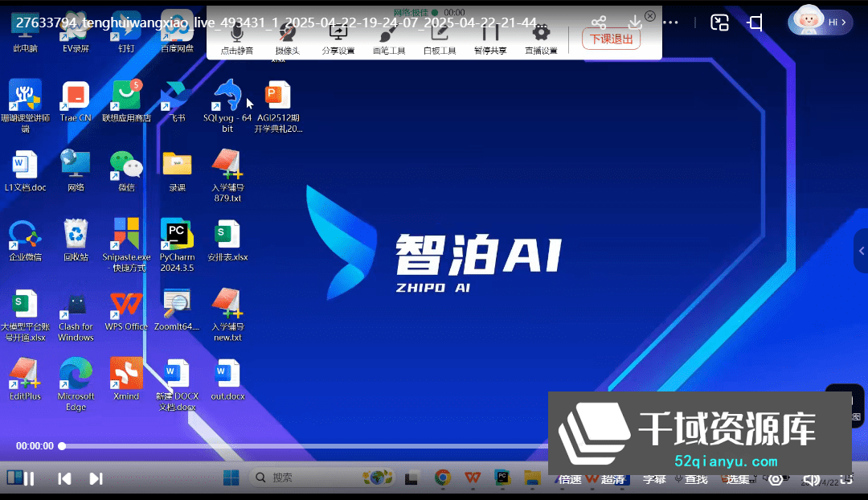This screenshot has width=868, height=500.
Task: Click the download icon in player header
Action: pos(634,23)
